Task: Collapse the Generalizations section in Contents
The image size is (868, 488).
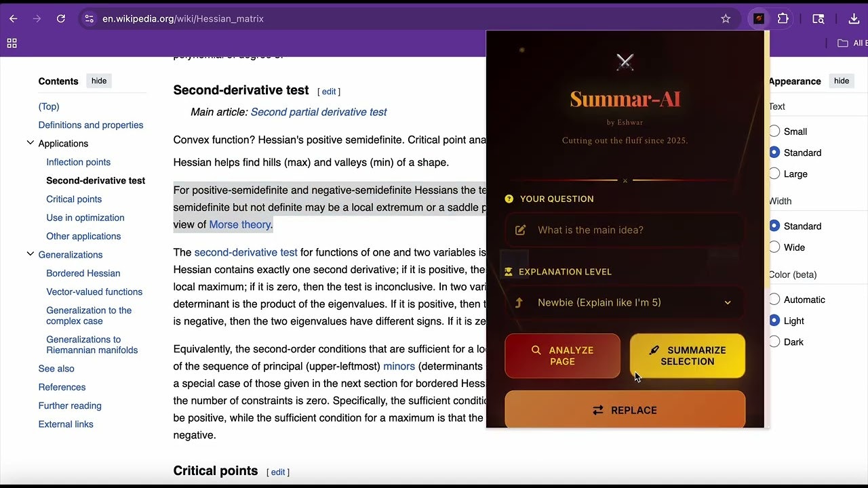Action: pos(30,254)
